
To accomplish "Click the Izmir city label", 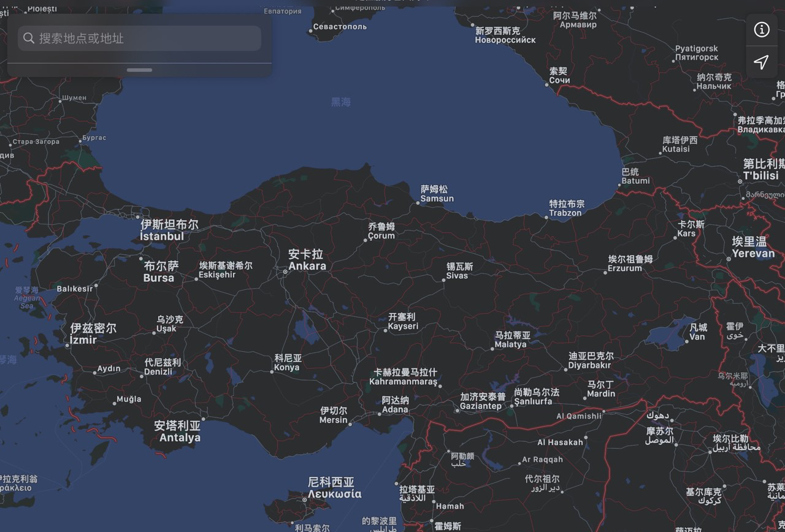I will (x=93, y=333).
